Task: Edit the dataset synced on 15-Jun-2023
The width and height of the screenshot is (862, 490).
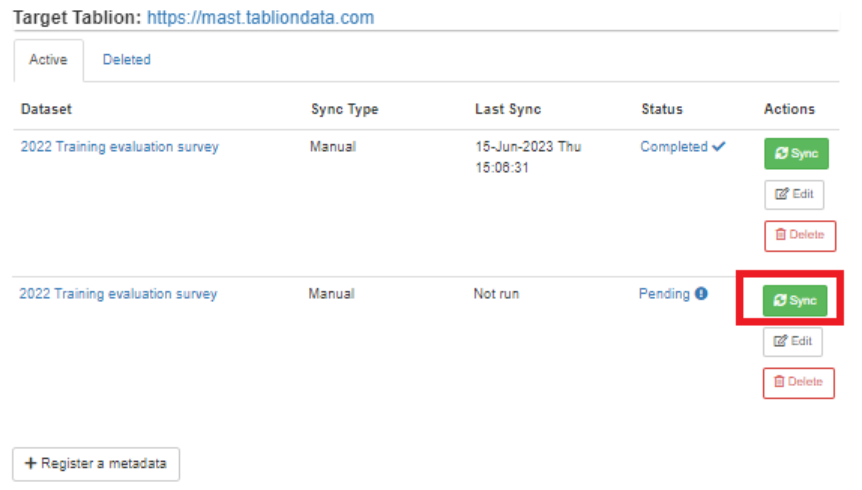Action: coord(794,194)
